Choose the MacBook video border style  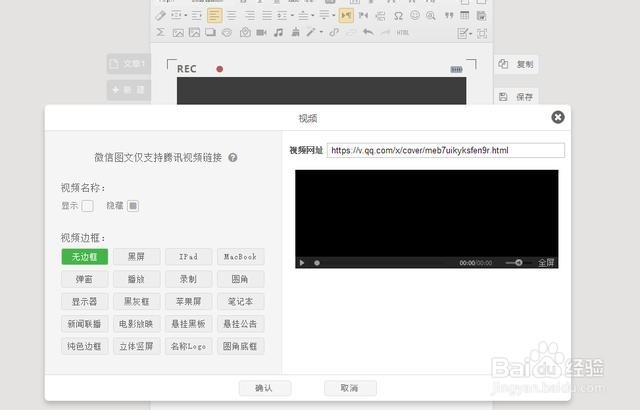(x=240, y=257)
